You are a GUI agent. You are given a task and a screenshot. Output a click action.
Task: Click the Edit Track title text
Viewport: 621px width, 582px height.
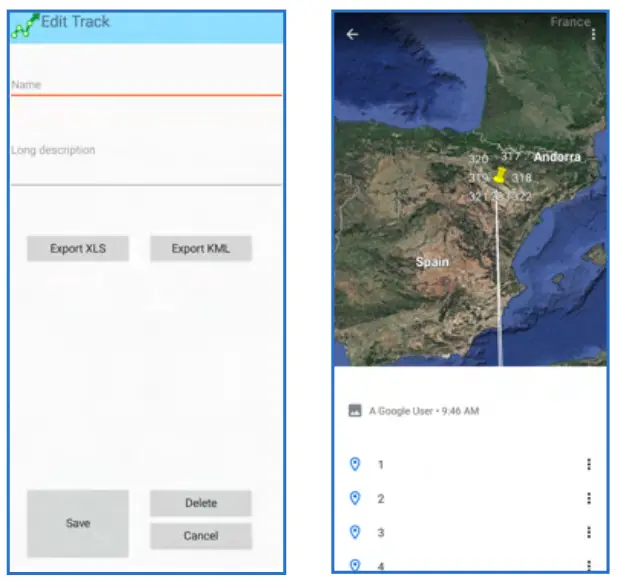75,22
